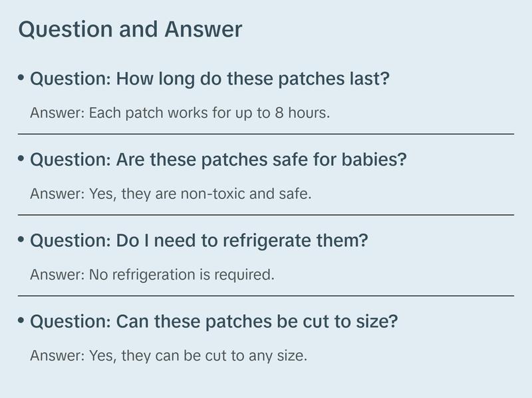Click the Question and Answer heading
The image size is (532, 398).
coord(130,30)
